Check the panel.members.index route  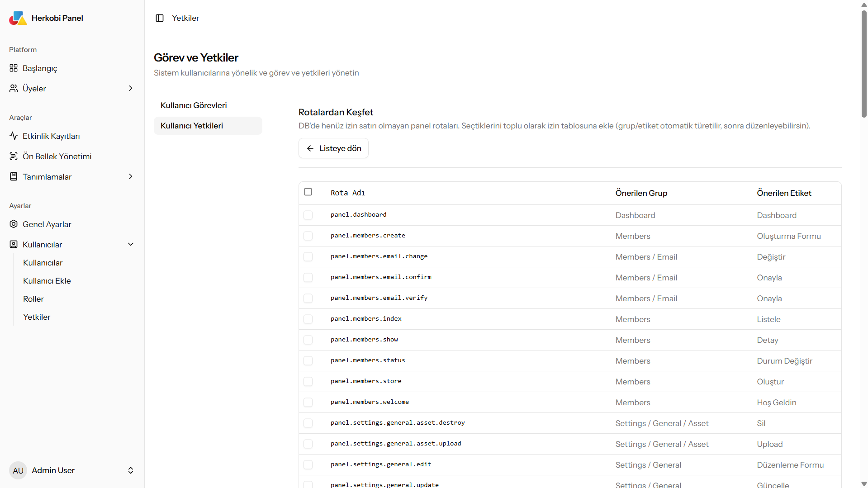tap(308, 319)
